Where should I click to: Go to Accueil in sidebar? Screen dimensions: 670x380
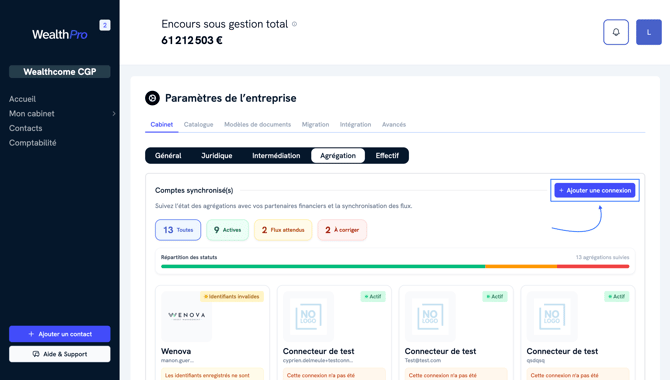[22, 99]
